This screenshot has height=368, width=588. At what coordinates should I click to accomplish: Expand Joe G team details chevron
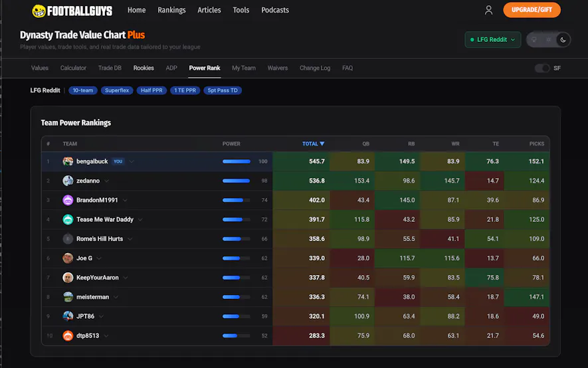click(x=99, y=258)
